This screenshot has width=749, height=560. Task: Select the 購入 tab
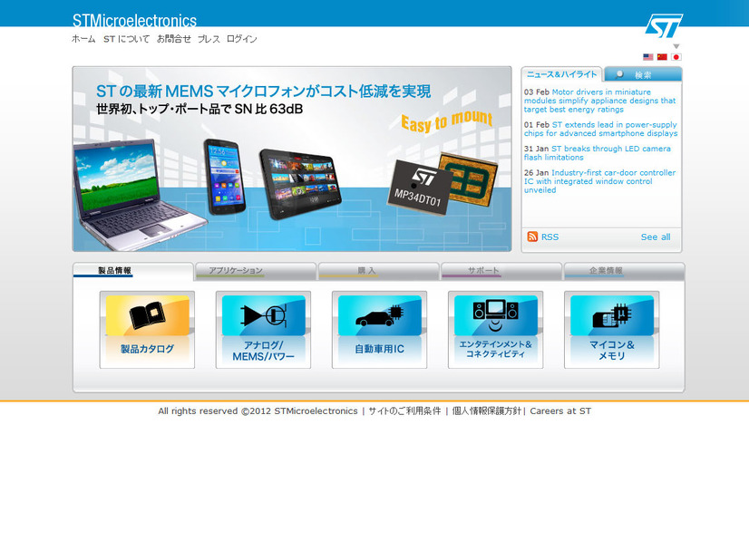tap(378, 271)
